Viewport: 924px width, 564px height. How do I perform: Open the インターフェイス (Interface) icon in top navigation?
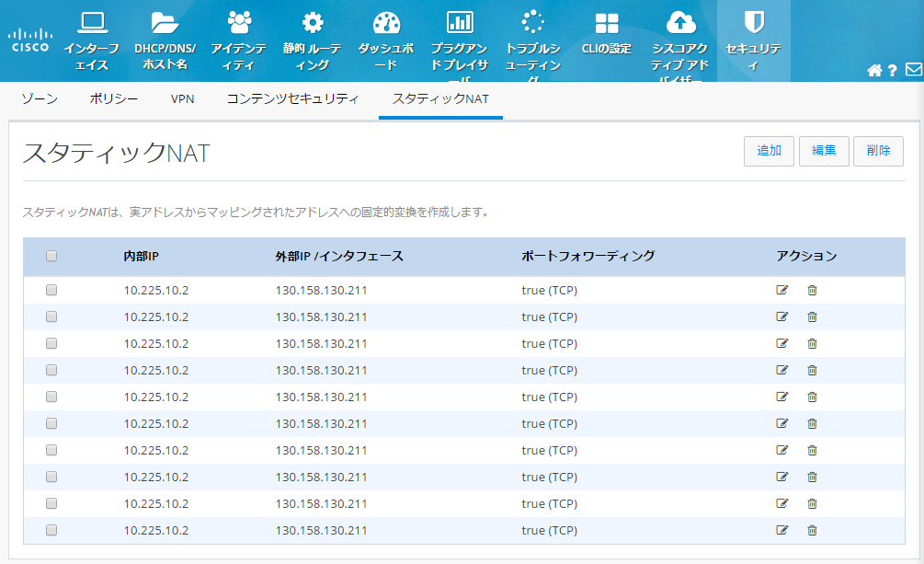[x=92, y=23]
